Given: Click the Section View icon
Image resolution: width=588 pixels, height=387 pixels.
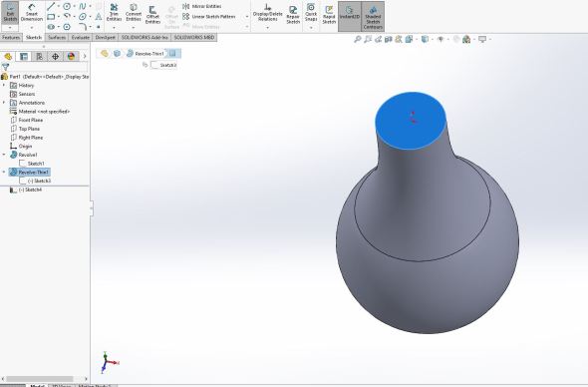Looking at the screenshot, I should 388,39.
